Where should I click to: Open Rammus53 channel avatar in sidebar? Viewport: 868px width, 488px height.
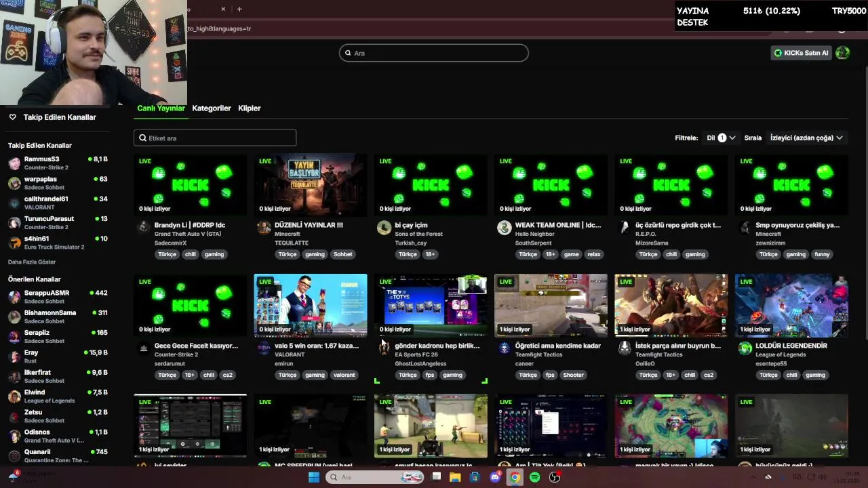click(x=14, y=163)
